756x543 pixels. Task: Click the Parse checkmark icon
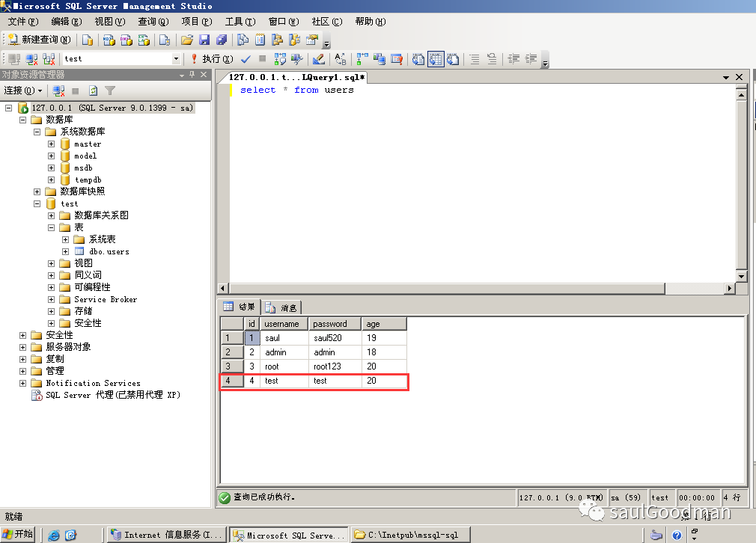[x=246, y=59]
